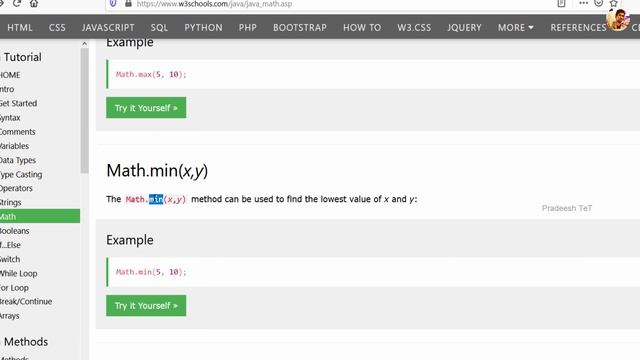Open the HOME sidebar link
This screenshot has height=360, width=640.
pos(10,75)
